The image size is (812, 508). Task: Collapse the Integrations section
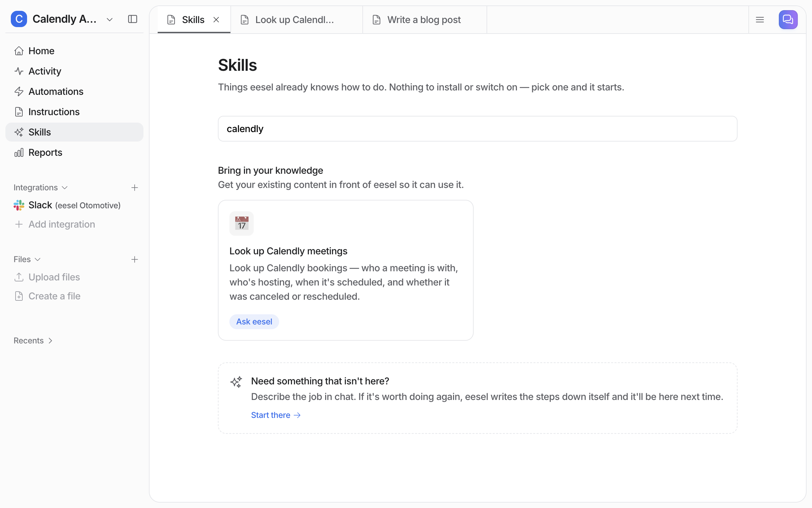tap(41, 188)
